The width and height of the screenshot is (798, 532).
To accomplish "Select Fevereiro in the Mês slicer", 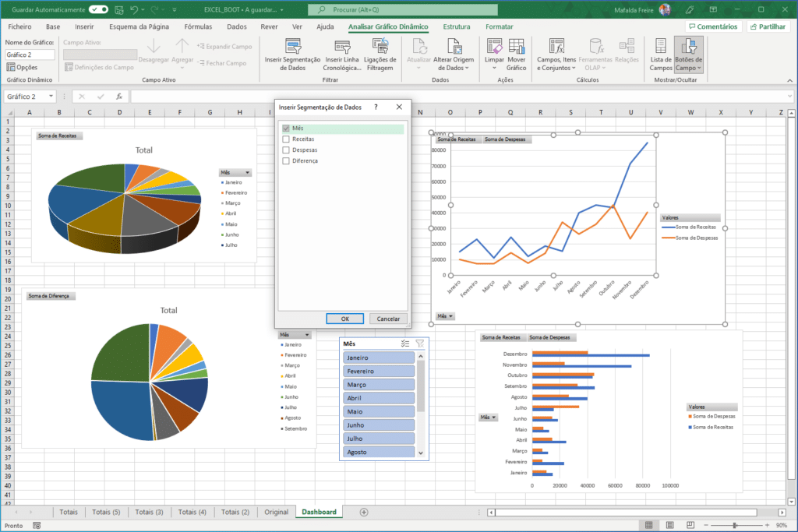I will point(378,371).
